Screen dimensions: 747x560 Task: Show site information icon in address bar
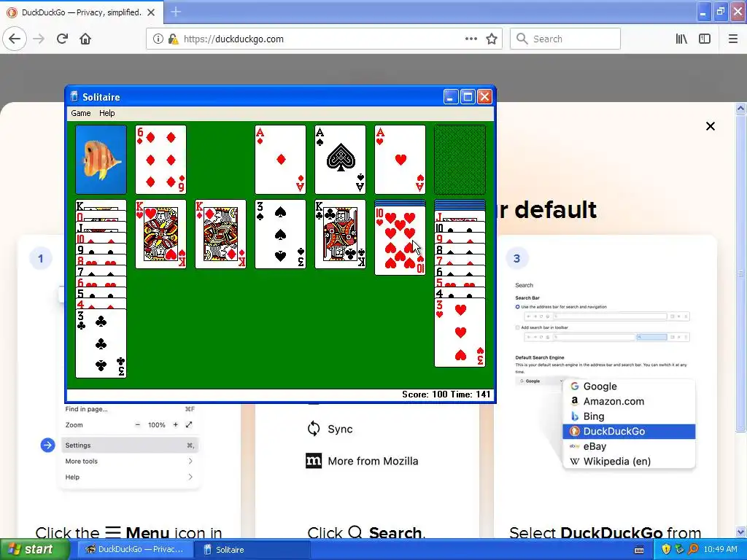click(x=158, y=39)
